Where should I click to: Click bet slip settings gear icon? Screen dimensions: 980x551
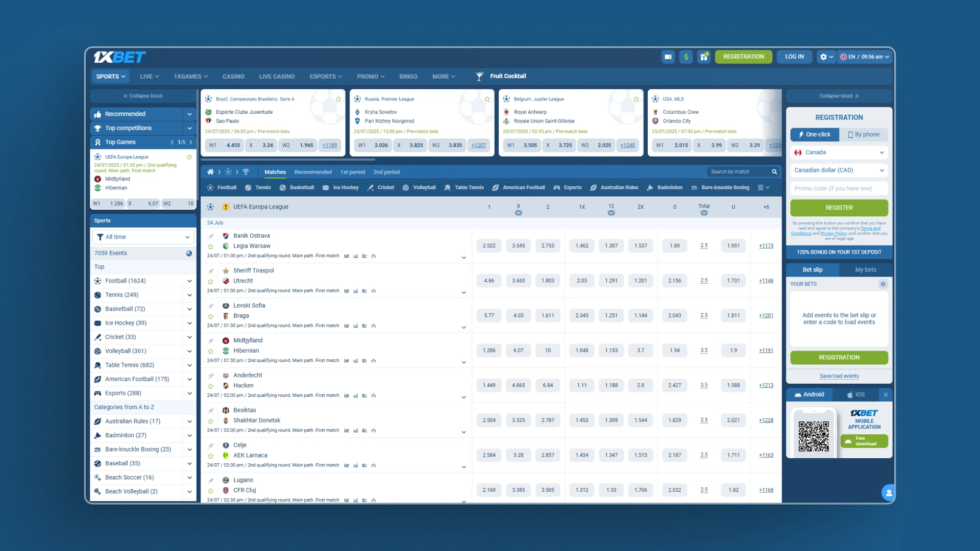[x=883, y=284]
